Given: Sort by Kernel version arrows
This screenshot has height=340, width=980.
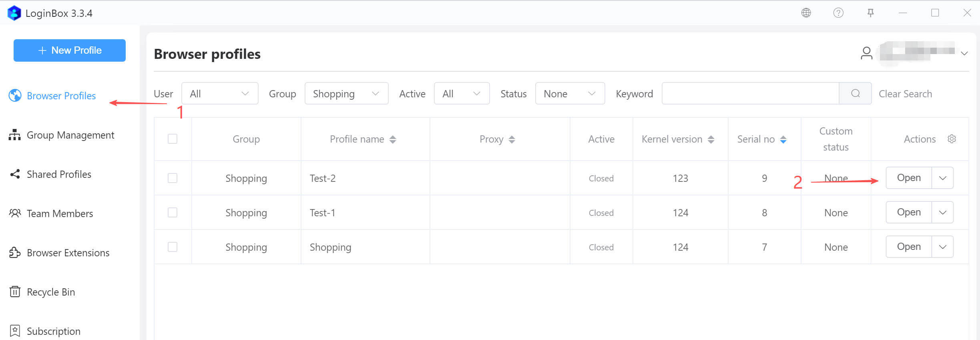Looking at the screenshot, I should 711,139.
